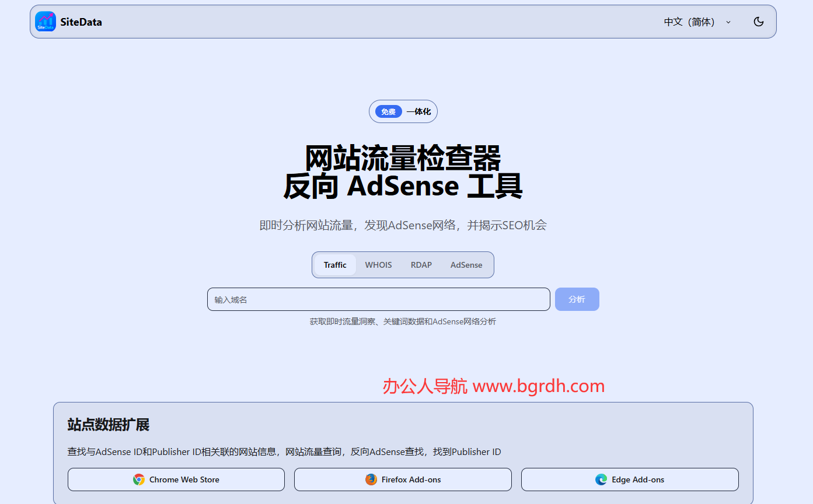Switch to the WHOIS tab
The image size is (813, 504).
[x=378, y=265]
